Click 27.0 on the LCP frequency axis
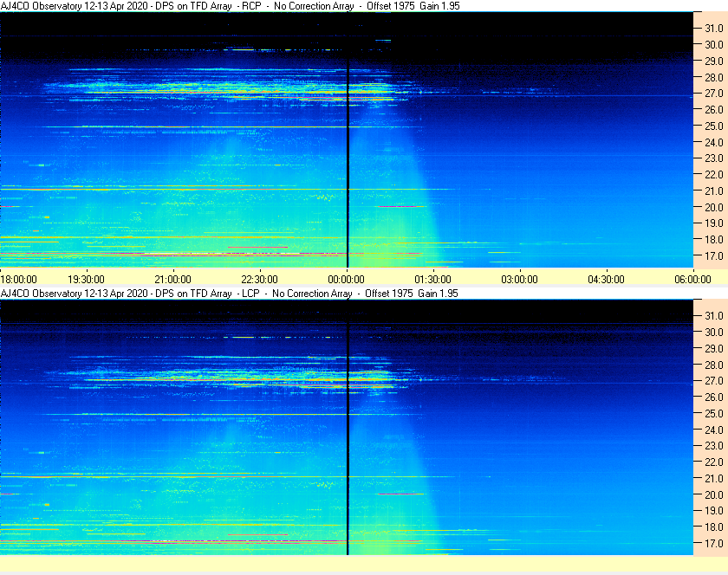The width and height of the screenshot is (728, 575). tap(714, 380)
